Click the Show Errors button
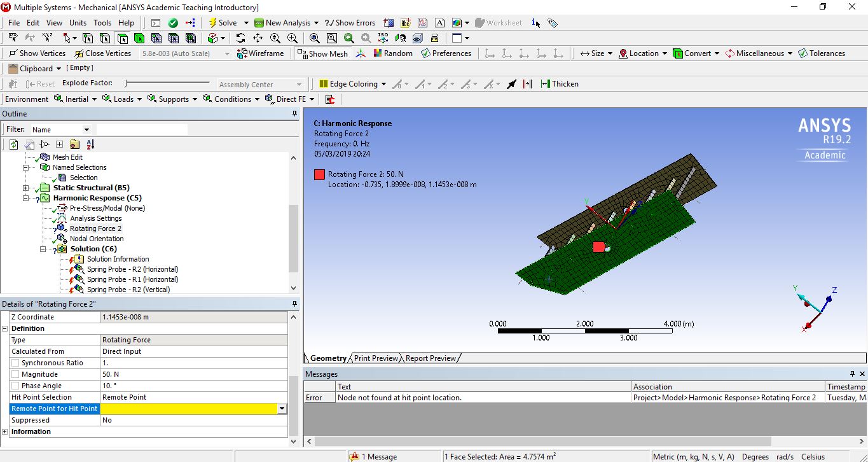 click(x=350, y=23)
